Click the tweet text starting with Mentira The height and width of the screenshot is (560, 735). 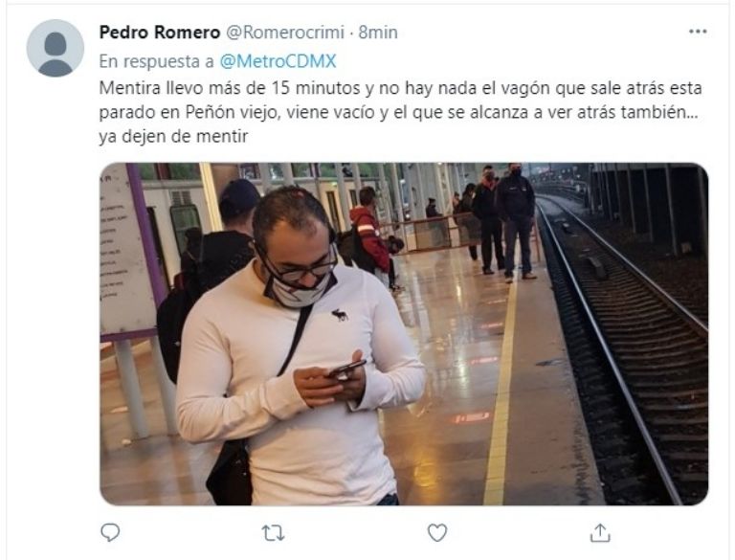coord(400,112)
